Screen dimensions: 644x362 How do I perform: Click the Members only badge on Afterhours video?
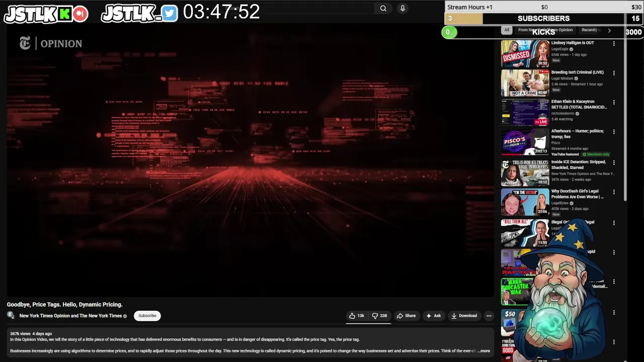point(596,154)
